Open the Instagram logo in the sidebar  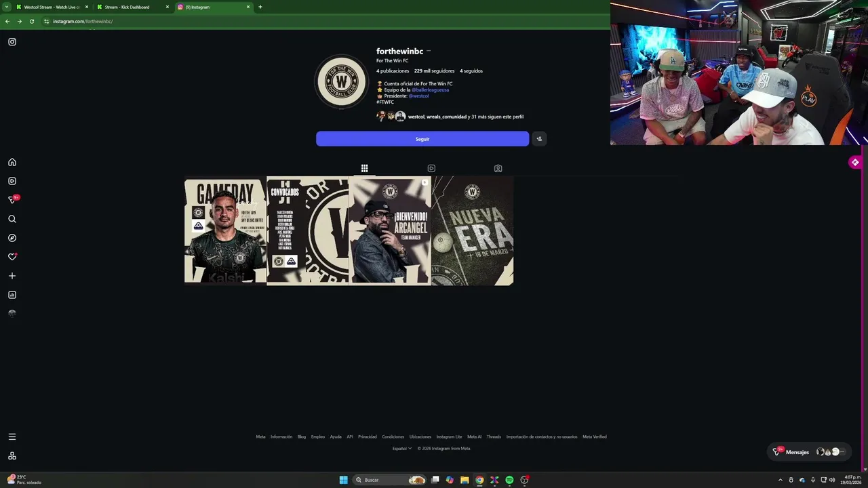[12, 42]
